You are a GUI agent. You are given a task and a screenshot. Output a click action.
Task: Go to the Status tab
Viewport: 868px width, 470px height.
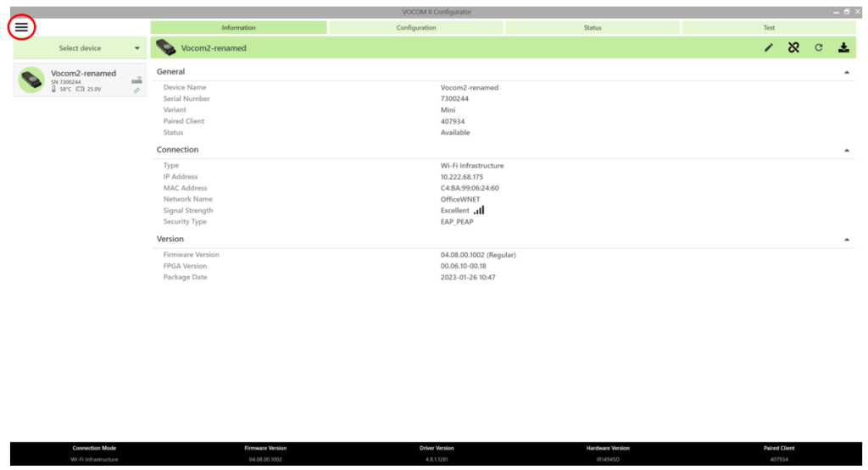(593, 27)
